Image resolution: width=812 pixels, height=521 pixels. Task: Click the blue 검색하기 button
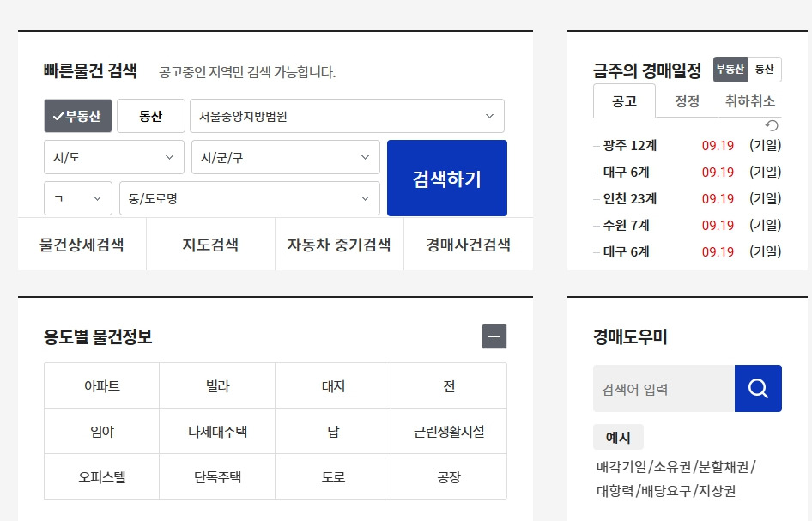[447, 179]
